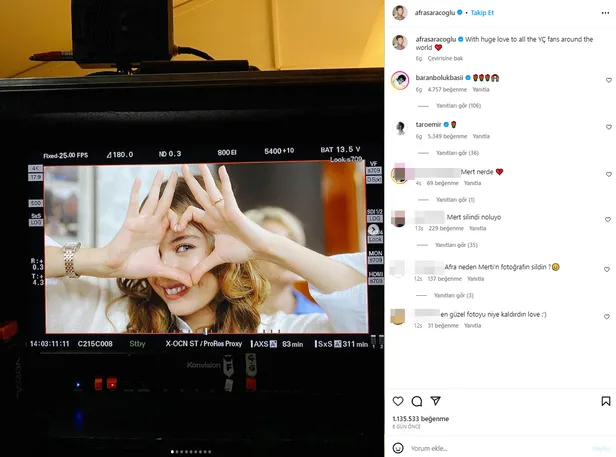This screenshot has width=616, height=457.
Task: Expand the 106 replies under baranbolukbasii's comment
Action: click(x=458, y=105)
